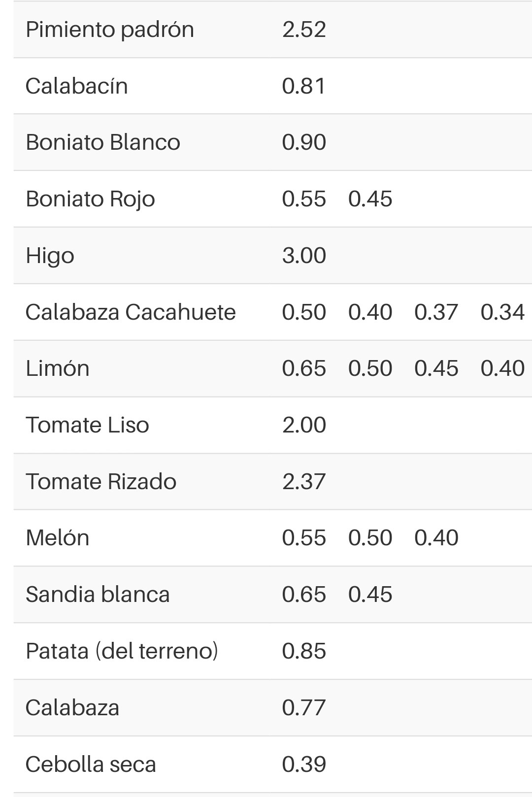Select the Limón row label
Viewport: 532px width, 797px height.
pyautogui.click(x=58, y=368)
